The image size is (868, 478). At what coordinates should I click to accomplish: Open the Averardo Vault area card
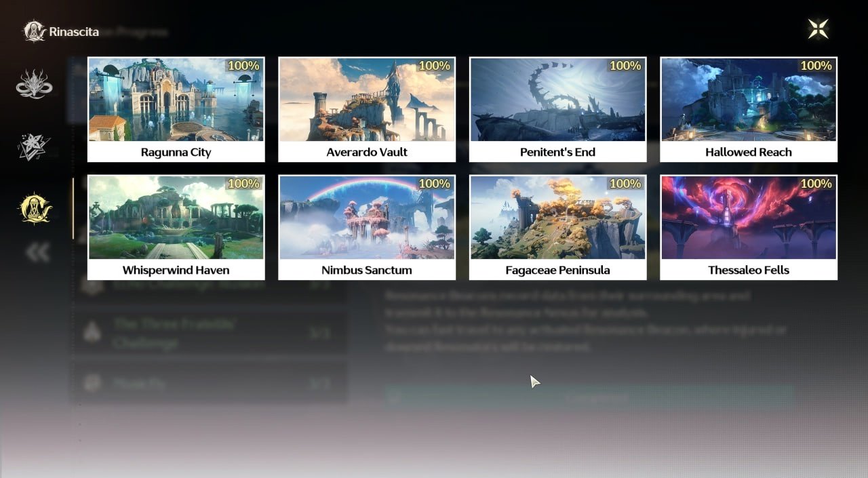coord(367,110)
